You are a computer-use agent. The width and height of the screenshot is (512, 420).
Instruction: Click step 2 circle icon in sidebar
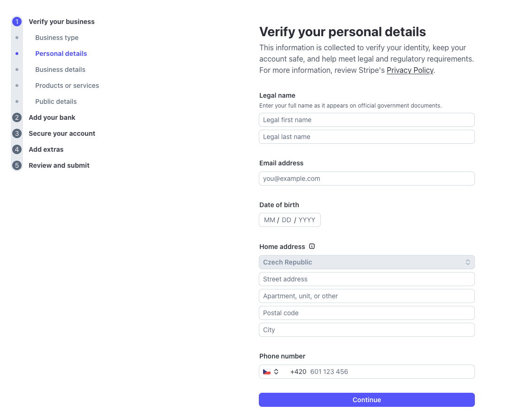pyautogui.click(x=17, y=117)
